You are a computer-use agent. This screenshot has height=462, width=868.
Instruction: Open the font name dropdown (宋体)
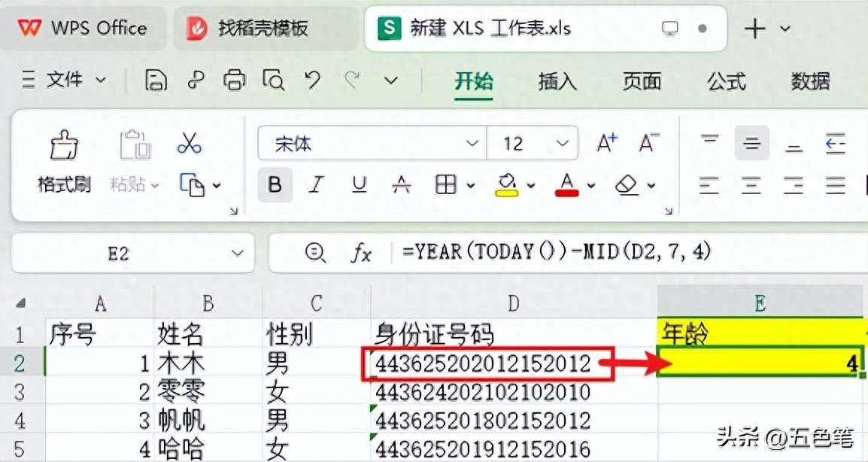coord(471,143)
